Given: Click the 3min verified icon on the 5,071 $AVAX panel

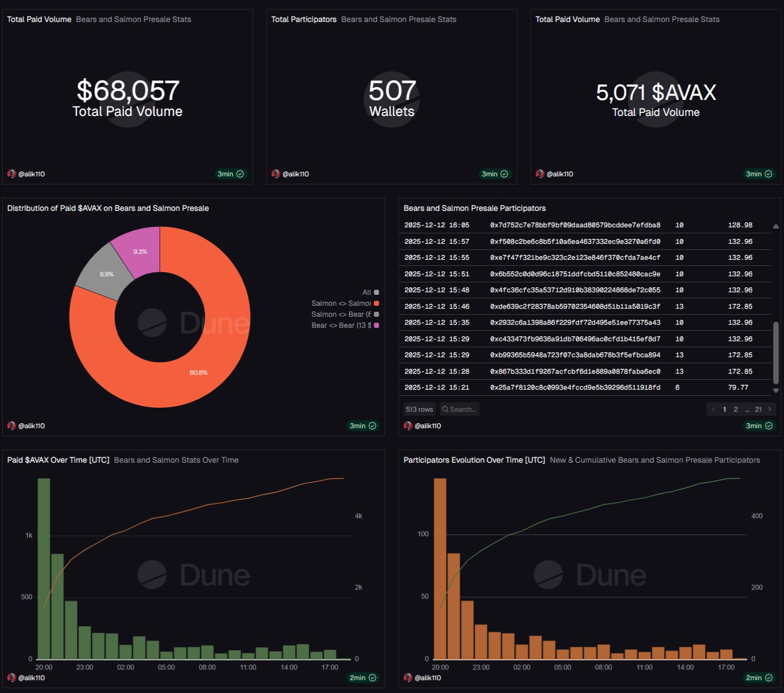Looking at the screenshot, I should click(769, 174).
